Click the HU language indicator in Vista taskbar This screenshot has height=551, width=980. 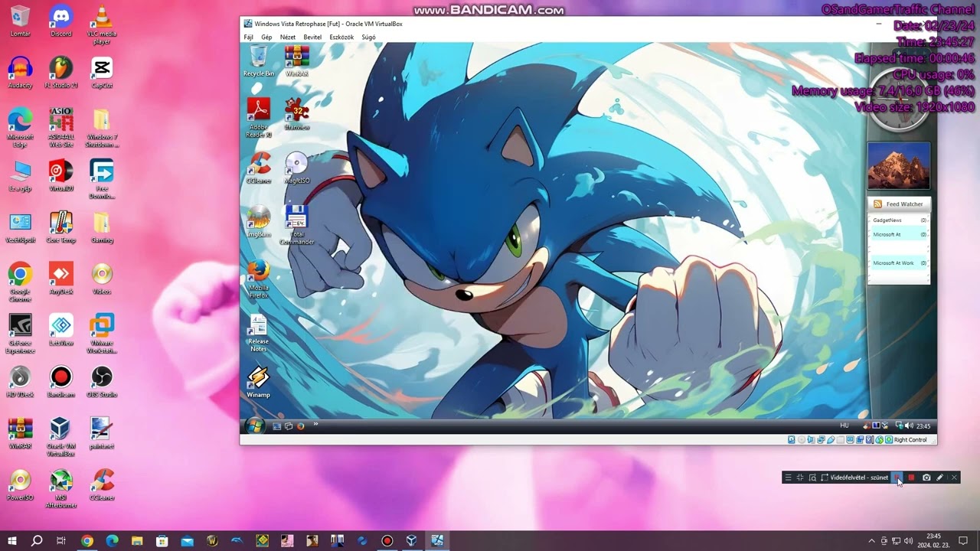point(844,425)
